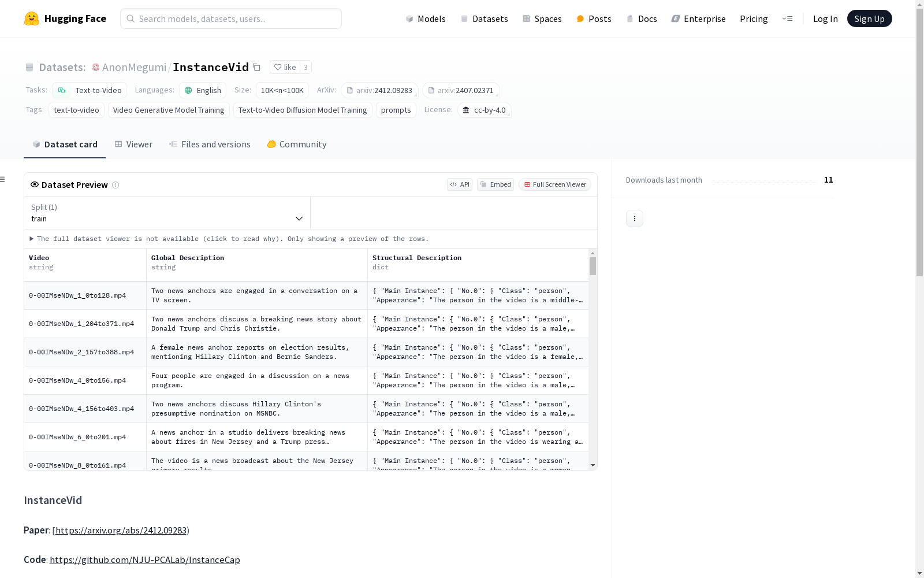Click the Sign Up button
924x578 pixels.
click(x=869, y=18)
